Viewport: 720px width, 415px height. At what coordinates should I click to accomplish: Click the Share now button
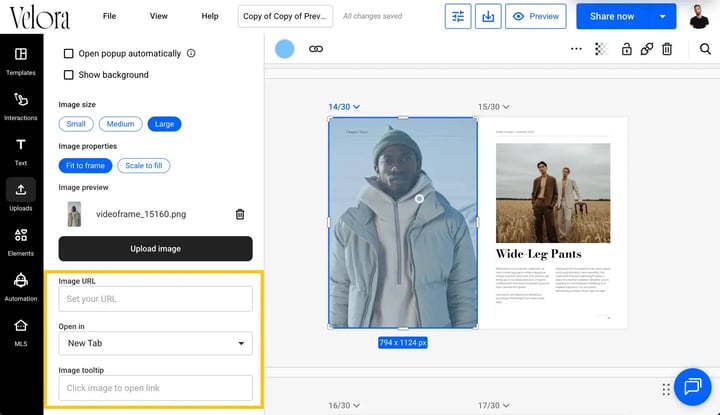pyautogui.click(x=613, y=17)
